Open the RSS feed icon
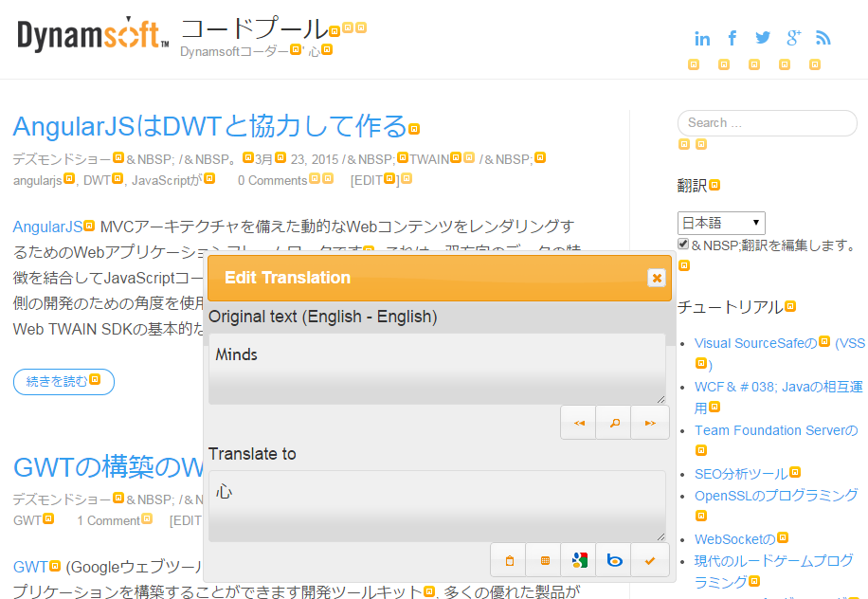Image resolution: width=868 pixels, height=599 pixels. coord(823,38)
